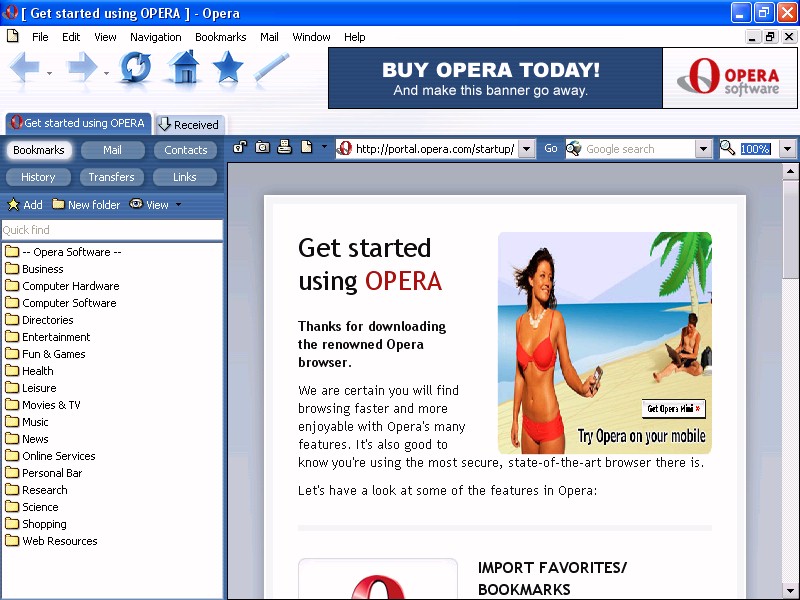Reload the page with the refresh icon
The height and width of the screenshot is (600, 800).
click(135, 68)
